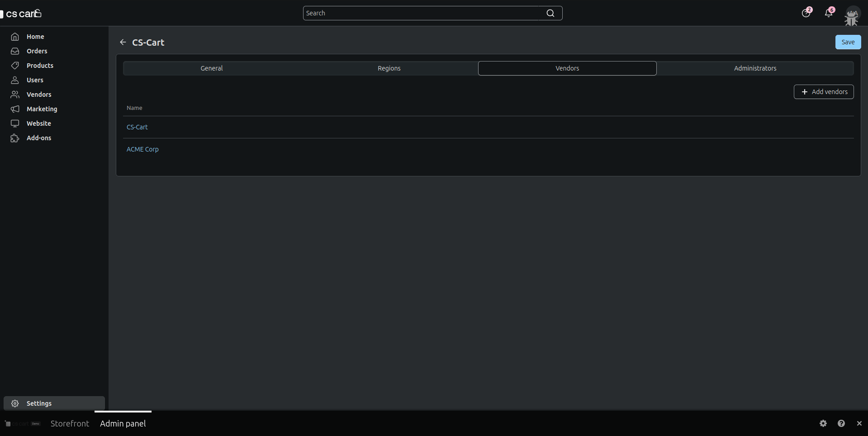Viewport: 868px width, 436px height.
Task: Click the plus icon on Add vendors
Action: tap(804, 92)
